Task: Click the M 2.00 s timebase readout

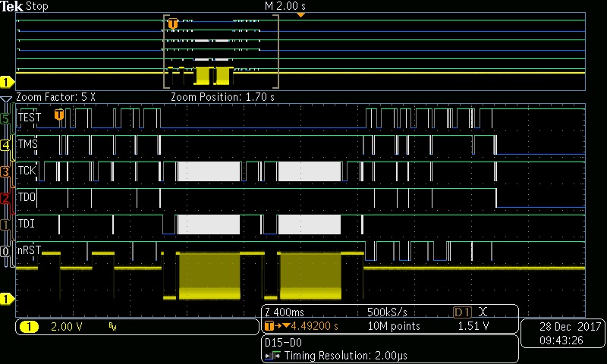Action: (x=285, y=6)
